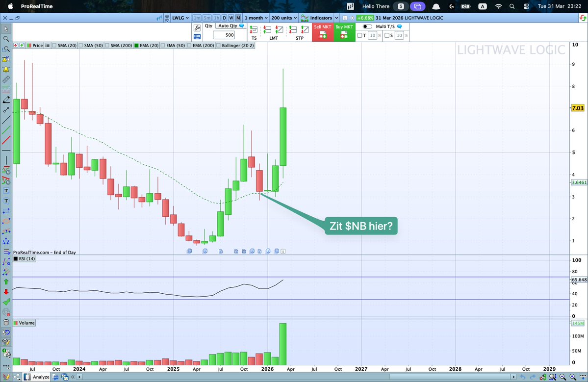This screenshot has width=588, height=382.
Task: Open the wrench chart settings
Action: pyautogui.click(x=197, y=28)
